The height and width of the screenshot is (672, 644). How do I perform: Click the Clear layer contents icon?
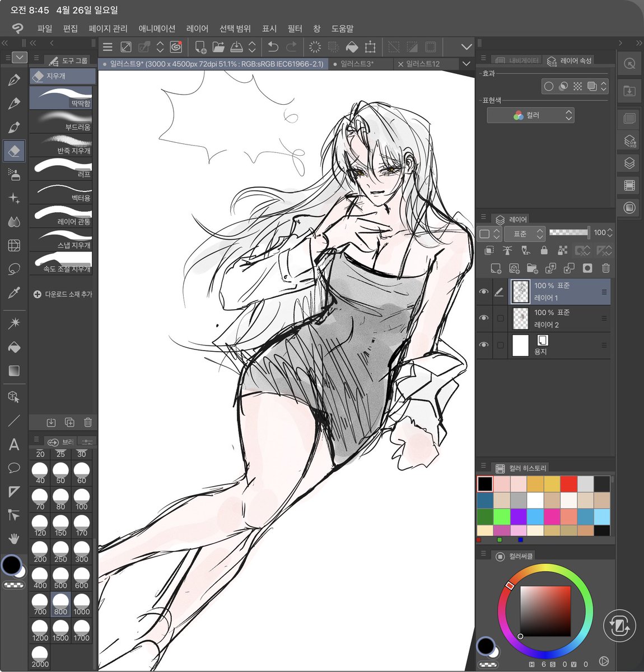click(x=315, y=47)
